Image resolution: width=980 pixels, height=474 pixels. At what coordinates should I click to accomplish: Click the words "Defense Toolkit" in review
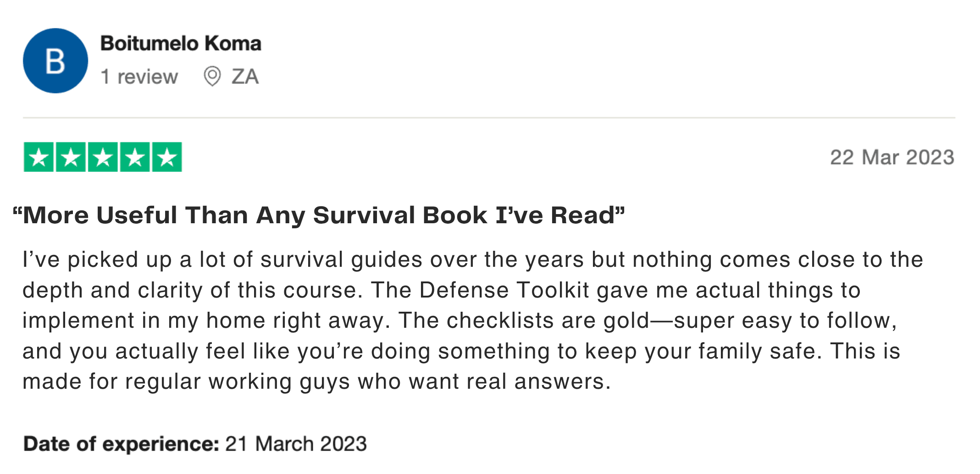[504, 290]
